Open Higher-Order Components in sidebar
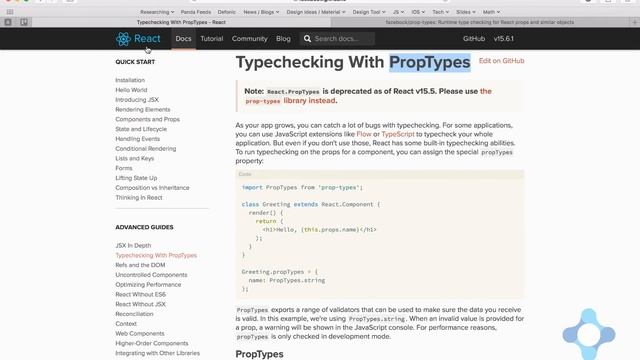The image size is (640, 360). click(x=152, y=343)
